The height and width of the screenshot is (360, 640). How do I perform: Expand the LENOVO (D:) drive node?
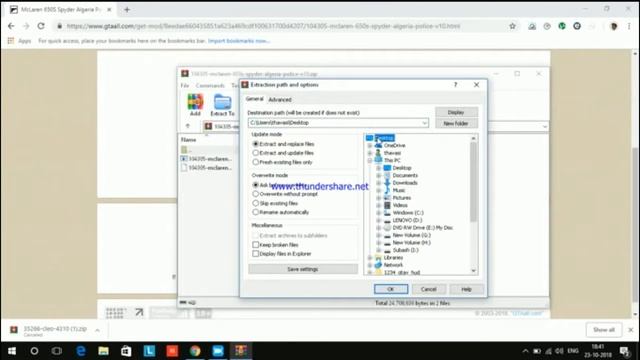tap(378, 220)
